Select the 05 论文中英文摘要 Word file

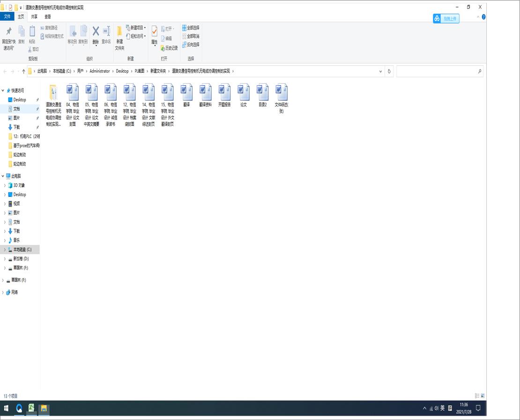[91, 105]
